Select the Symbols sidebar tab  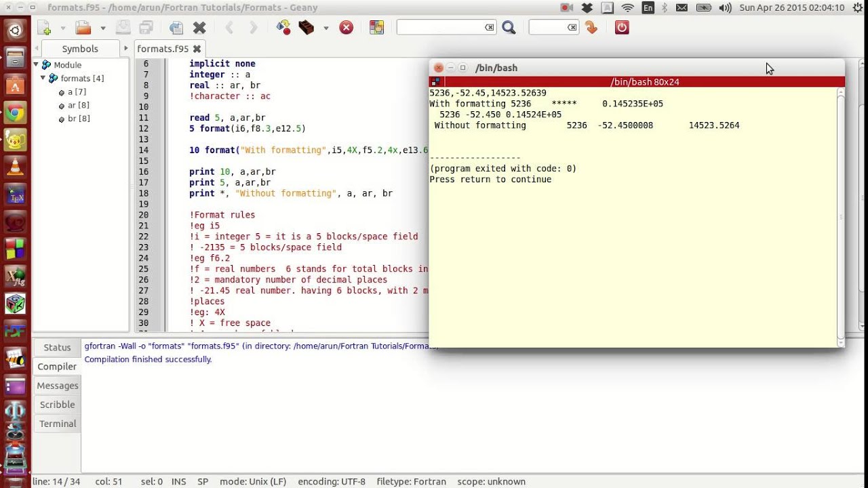point(80,49)
